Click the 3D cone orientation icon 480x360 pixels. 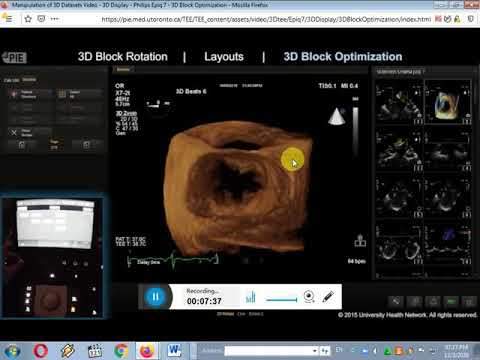[x=336, y=116]
